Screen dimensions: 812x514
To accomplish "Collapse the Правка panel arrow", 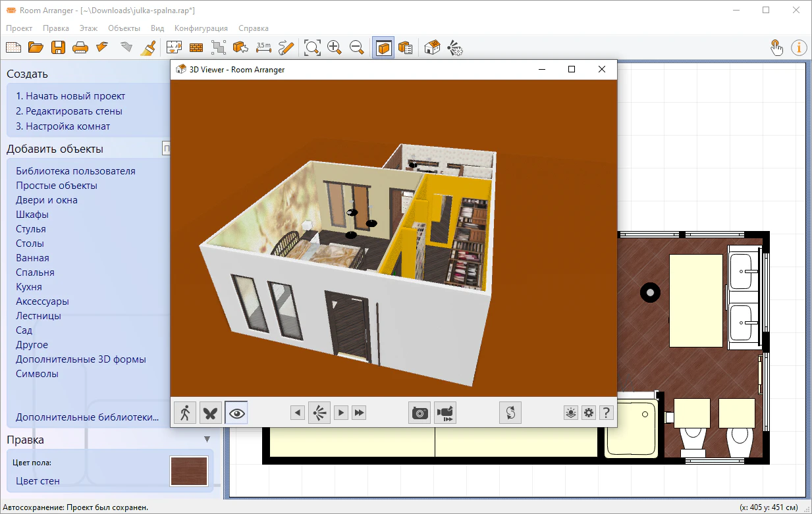I will (x=207, y=439).
